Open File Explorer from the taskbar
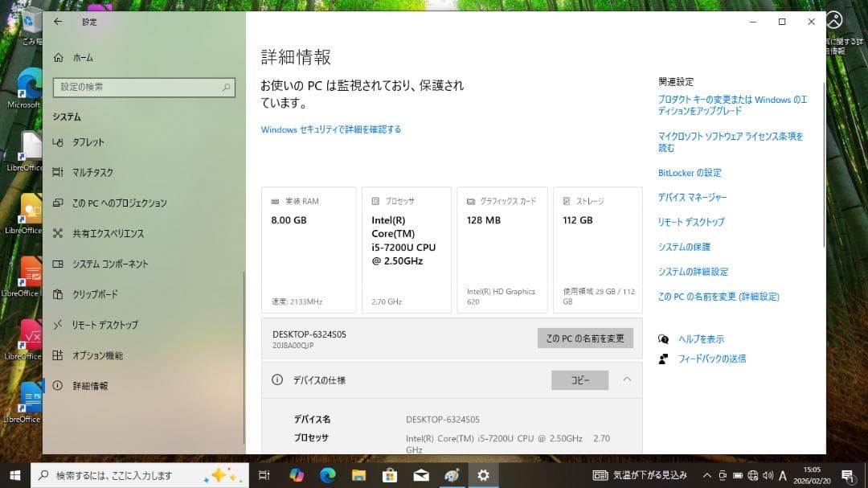This screenshot has width=868, height=488. pos(358,475)
